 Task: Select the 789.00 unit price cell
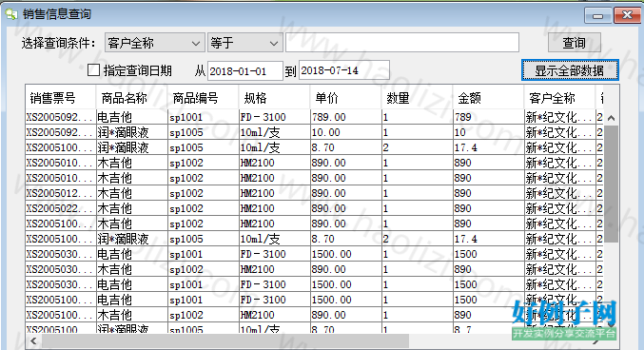(346, 118)
